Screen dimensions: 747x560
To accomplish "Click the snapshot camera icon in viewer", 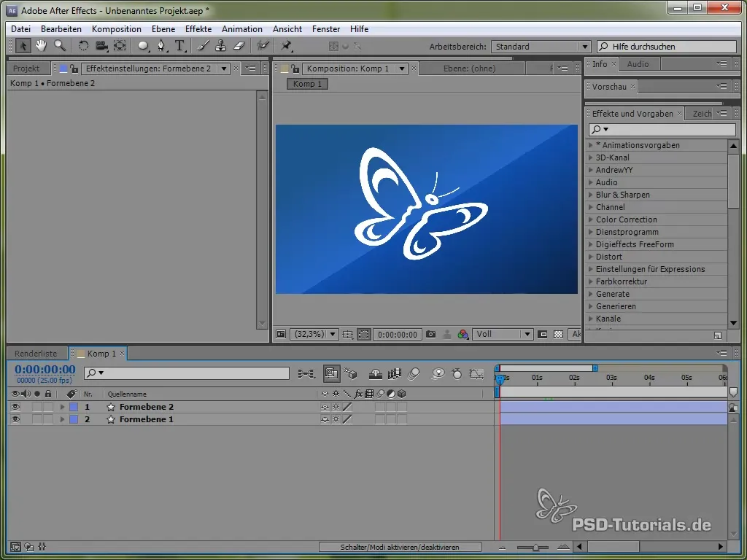I will 430,334.
